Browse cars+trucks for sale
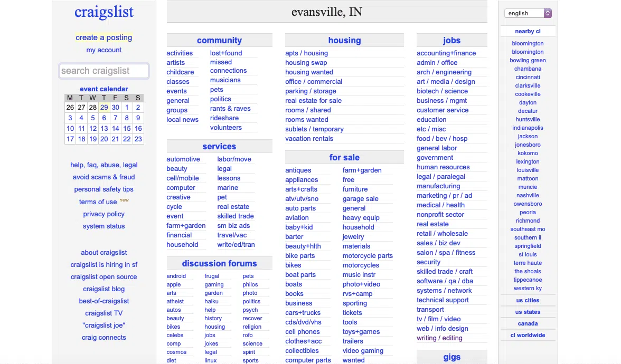 (x=303, y=312)
